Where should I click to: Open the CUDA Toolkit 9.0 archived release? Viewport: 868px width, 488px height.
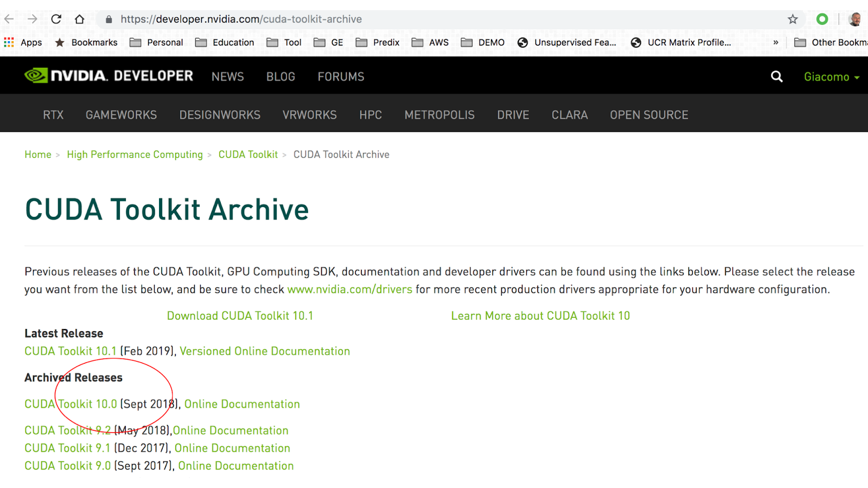pyautogui.click(x=67, y=466)
